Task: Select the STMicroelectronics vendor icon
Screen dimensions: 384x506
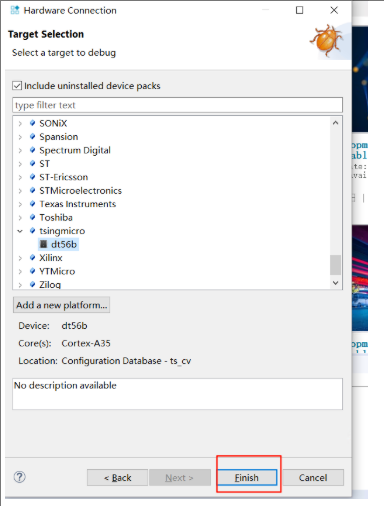Action: pos(32,190)
